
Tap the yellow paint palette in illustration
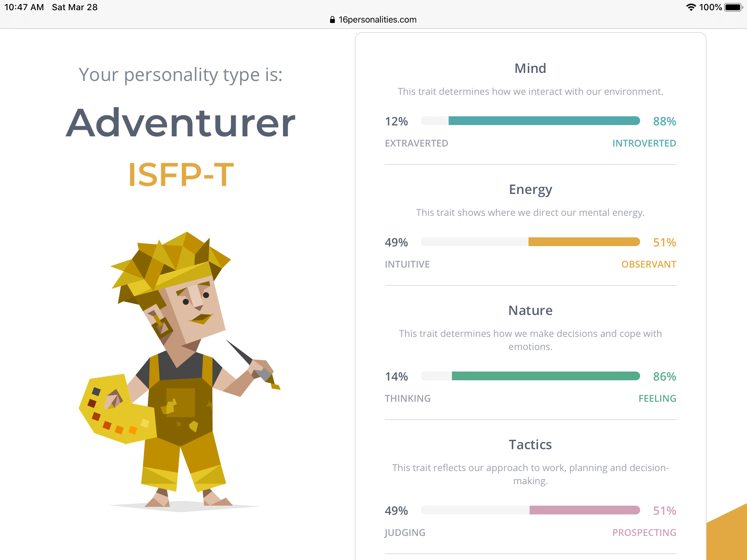117,408
